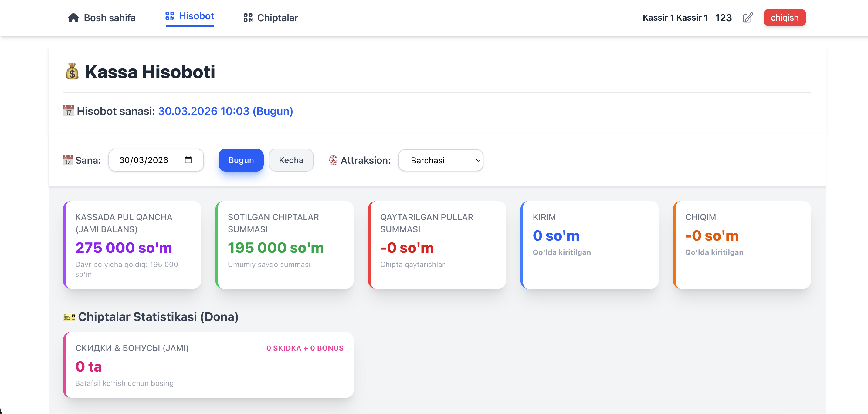Image resolution: width=868 pixels, height=414 pixels.
Task: Click the pencil edit icon near 123
Action: coord(748,18)
